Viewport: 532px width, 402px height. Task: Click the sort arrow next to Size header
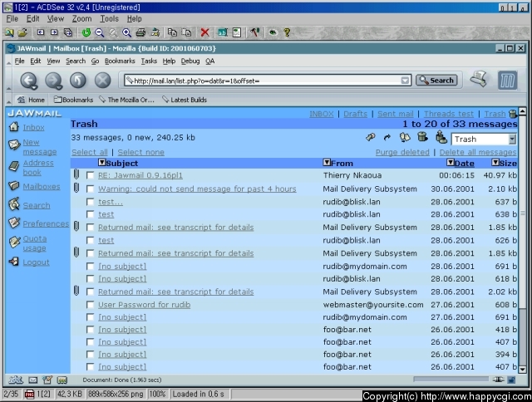495,162
